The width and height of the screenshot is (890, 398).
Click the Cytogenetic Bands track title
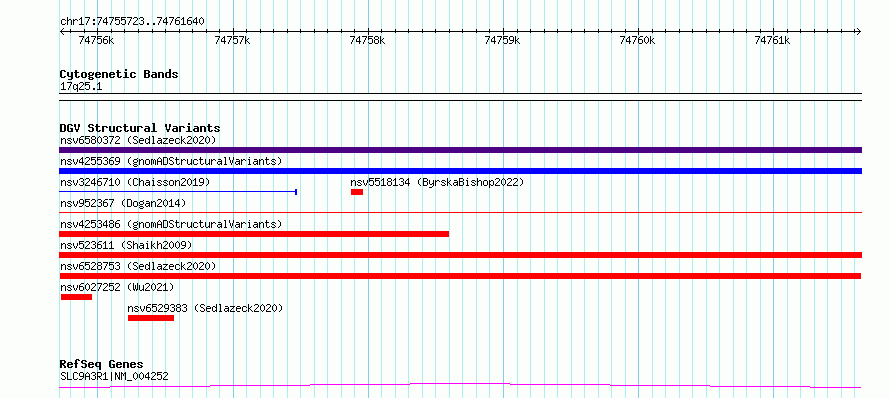point(119,74)
